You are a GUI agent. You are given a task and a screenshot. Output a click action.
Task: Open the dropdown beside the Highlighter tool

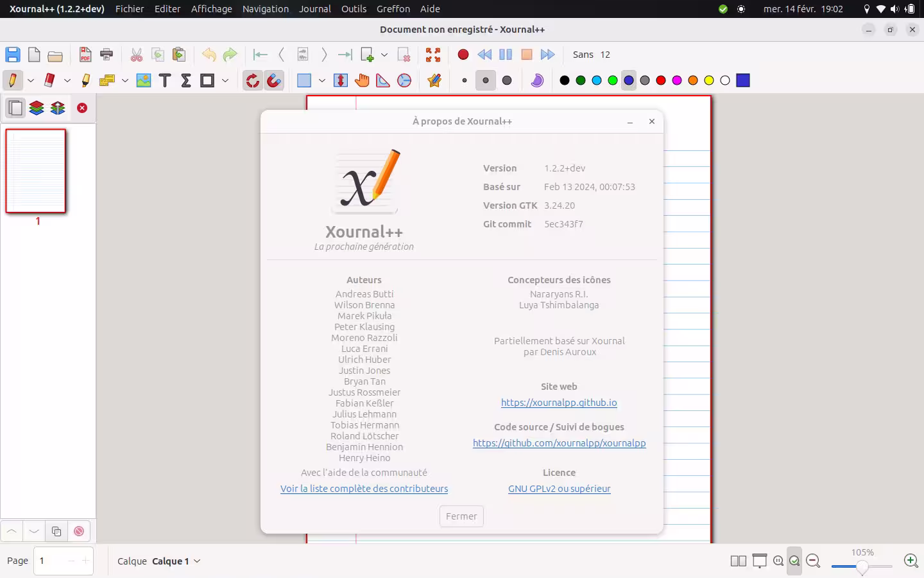[x=124, y=80]
